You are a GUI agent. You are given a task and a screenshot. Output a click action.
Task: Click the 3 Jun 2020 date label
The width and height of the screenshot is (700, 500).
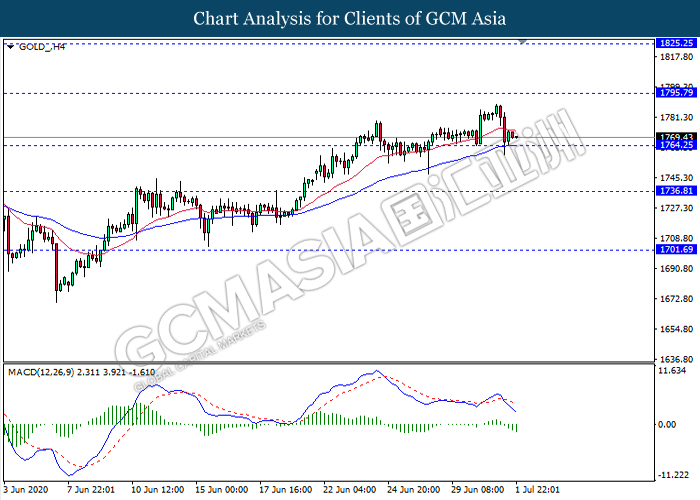coord(26,490)
